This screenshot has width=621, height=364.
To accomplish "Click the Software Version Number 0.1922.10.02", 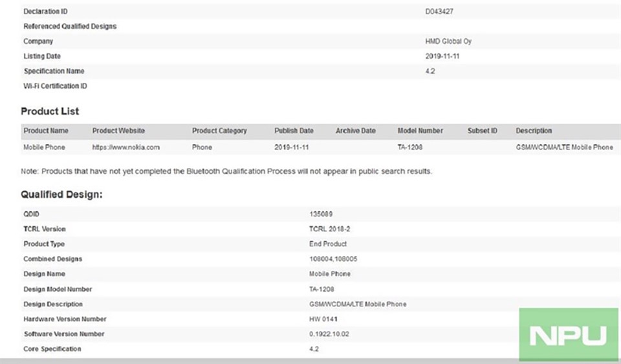I will click(329, 334).
